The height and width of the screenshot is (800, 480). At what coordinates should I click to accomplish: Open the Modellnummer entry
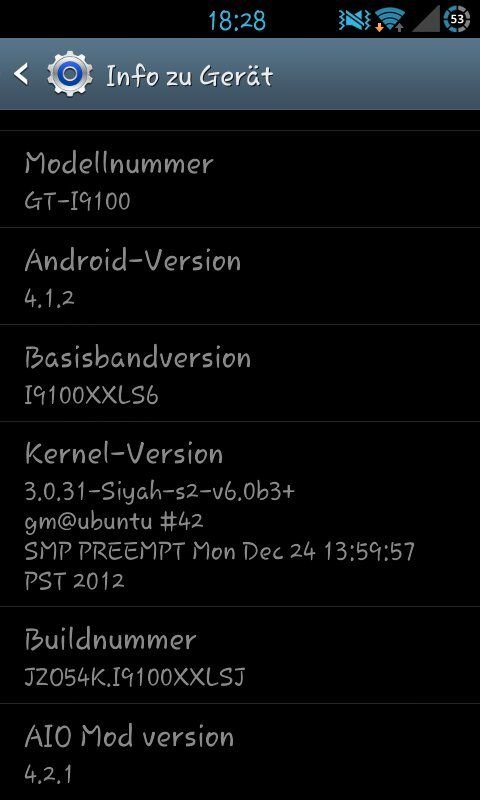[240, 179]
